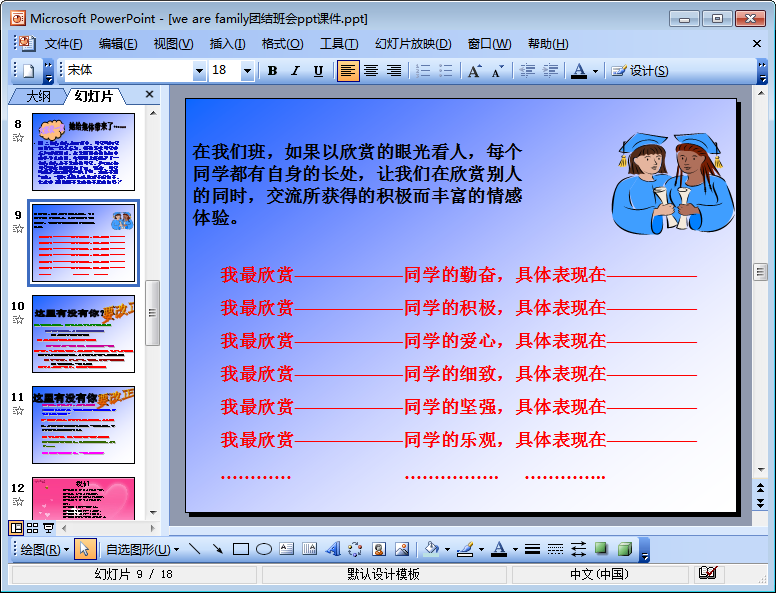Image resolution: width=776 pixels, height=593 pixels.
Task: Click the decrease indent icon
Action: click(527, 71)
